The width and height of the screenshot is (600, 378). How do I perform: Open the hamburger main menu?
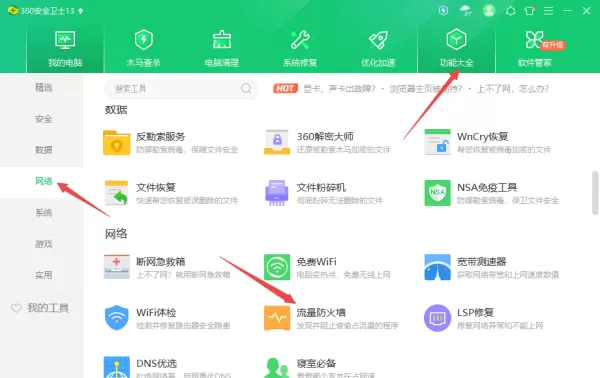point(548,11)
